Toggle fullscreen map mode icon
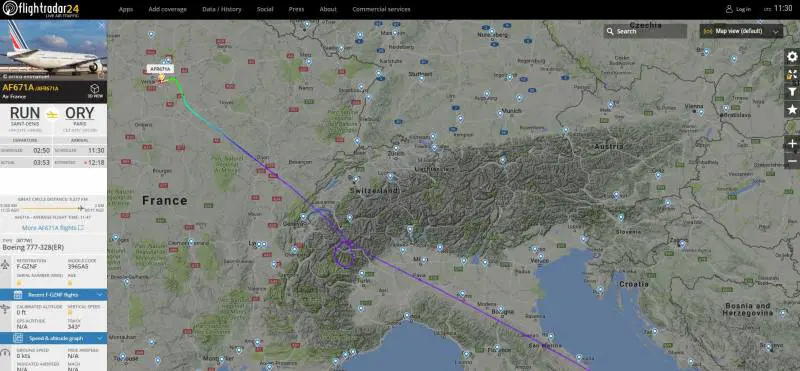 792,75
